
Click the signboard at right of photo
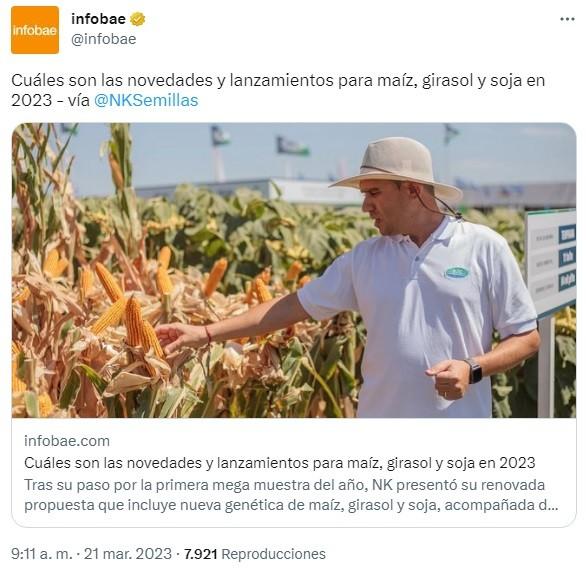click(551, 262)
